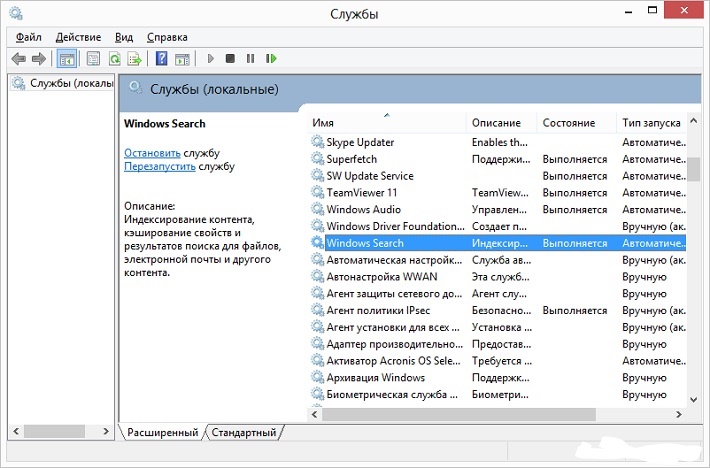The image size is (710, 468).
Task: Click the gear icon of Автонастройка WWAN
Action: tap(317, 276)
